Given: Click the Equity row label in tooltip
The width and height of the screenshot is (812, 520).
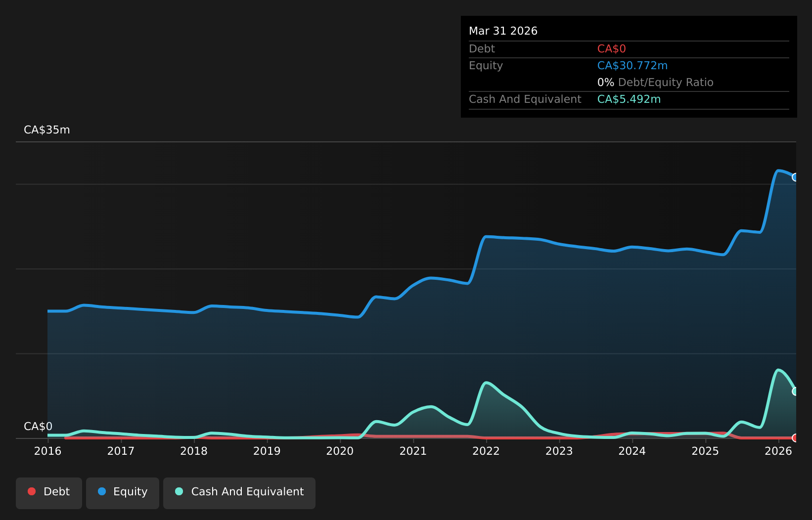Looking at the screenshot, I should click(486, 66).
